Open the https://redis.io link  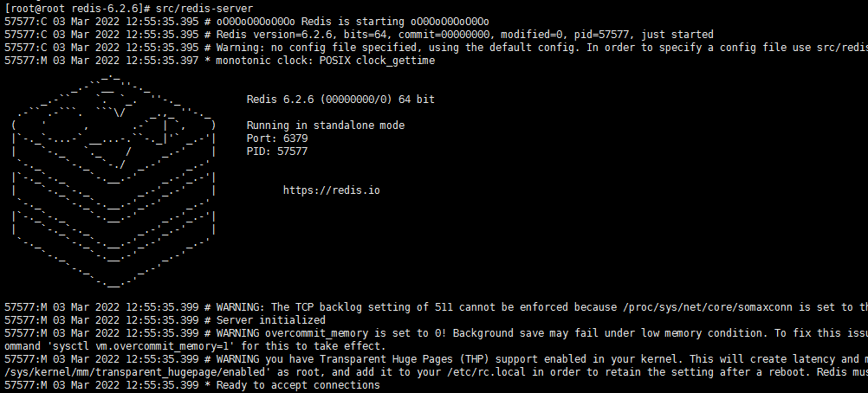click(331, 190)
